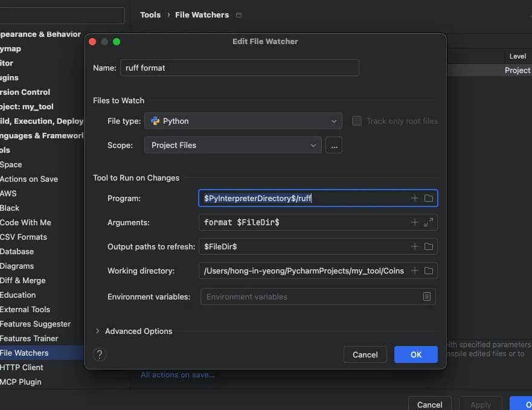Select Version Control in settings sidebar
Image resolution: width=532 pixels, height=410 pixels.
tap(25, 92)
